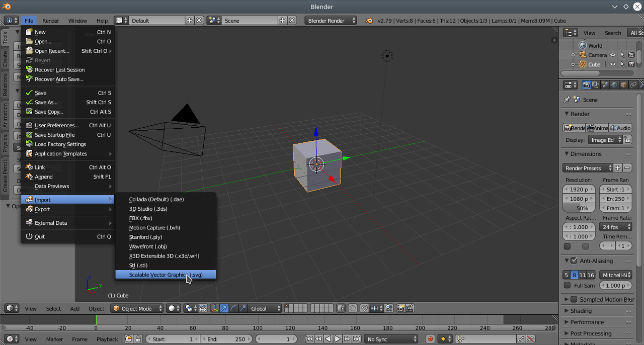644x345 pixels.
Task: Toggle the Anti-Aliasing checkbox
Action: (x=574, y=261)
